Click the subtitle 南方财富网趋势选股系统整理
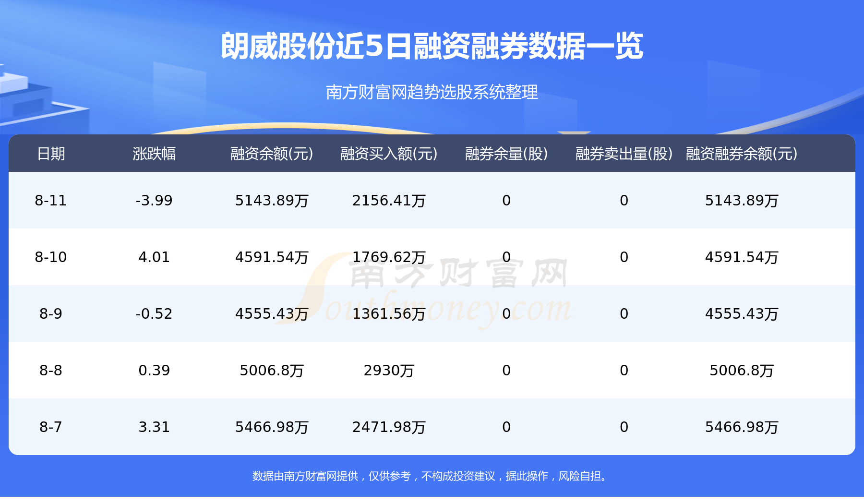 432,92
